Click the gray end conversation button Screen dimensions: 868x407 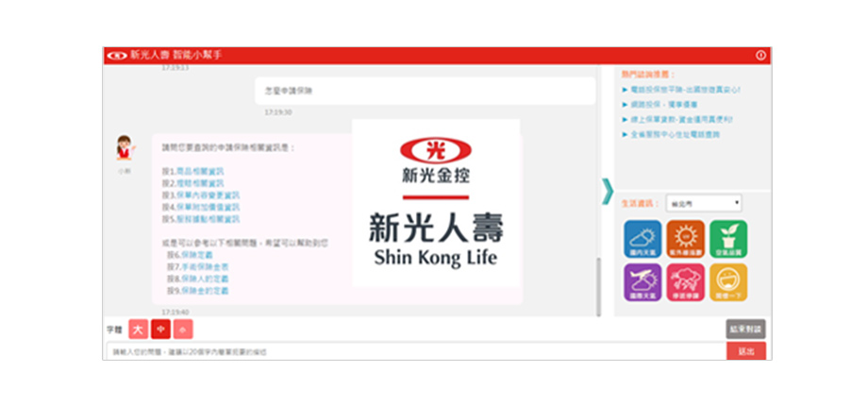(x=745, y=329)
